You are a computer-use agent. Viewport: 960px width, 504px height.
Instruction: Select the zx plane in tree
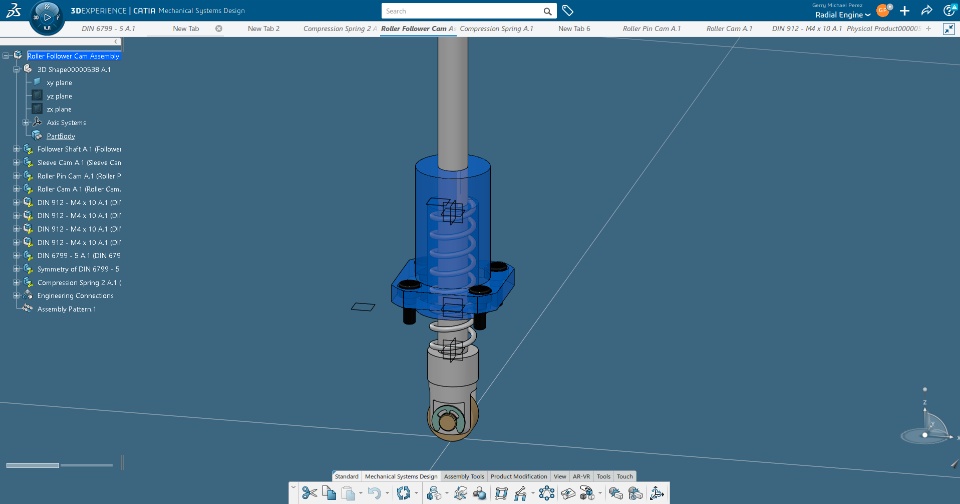point(59,109)
